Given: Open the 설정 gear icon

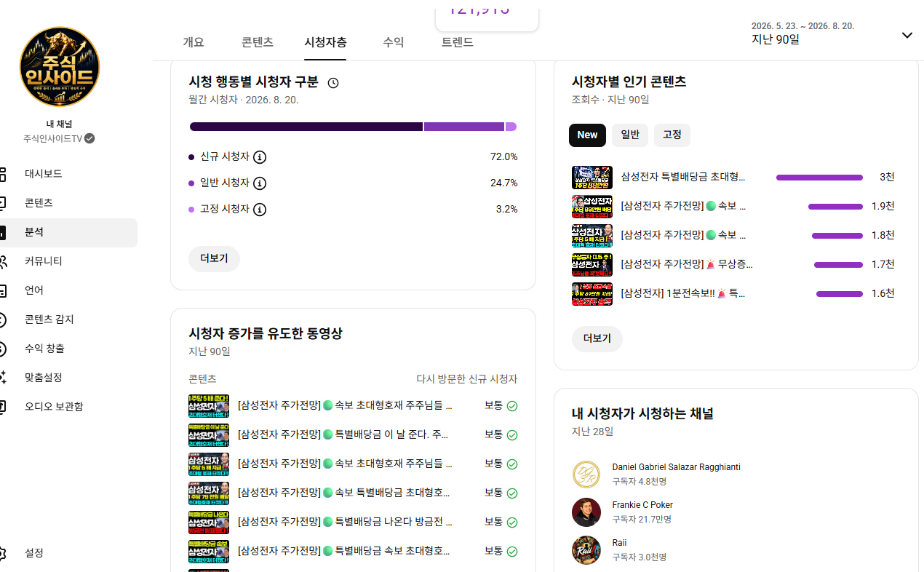Looking at the screenshot, I should click(x=2, y=553).
